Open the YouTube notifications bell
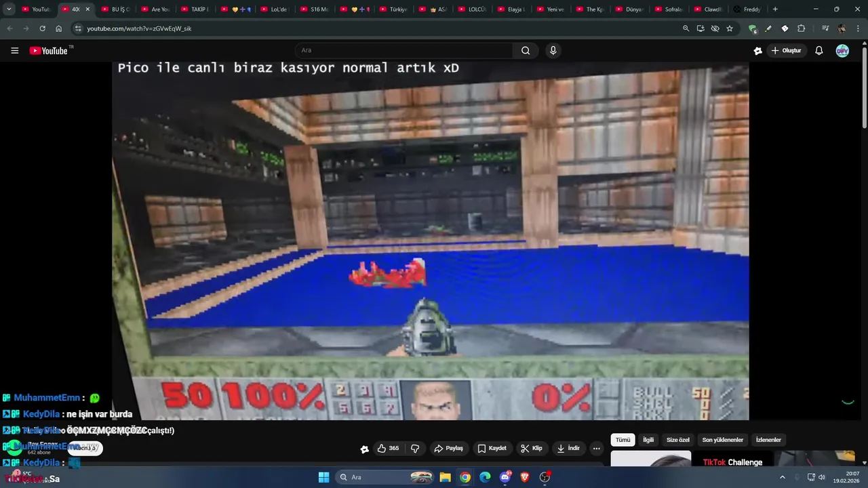 (818, 51)
